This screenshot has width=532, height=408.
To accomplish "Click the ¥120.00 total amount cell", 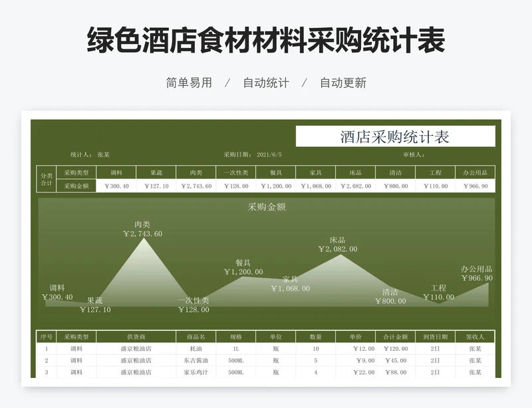I will 396,349.
